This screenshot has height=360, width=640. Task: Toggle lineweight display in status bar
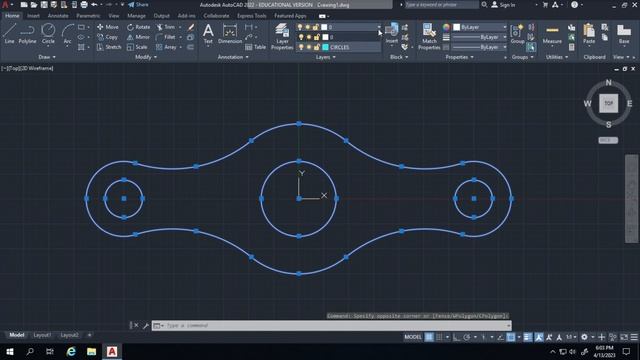[x=527, y=337]
